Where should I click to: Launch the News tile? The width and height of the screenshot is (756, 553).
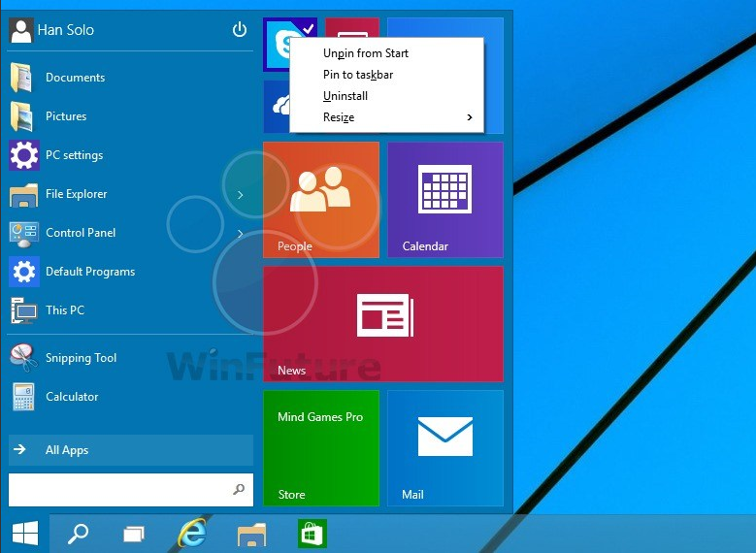point(382,323)
